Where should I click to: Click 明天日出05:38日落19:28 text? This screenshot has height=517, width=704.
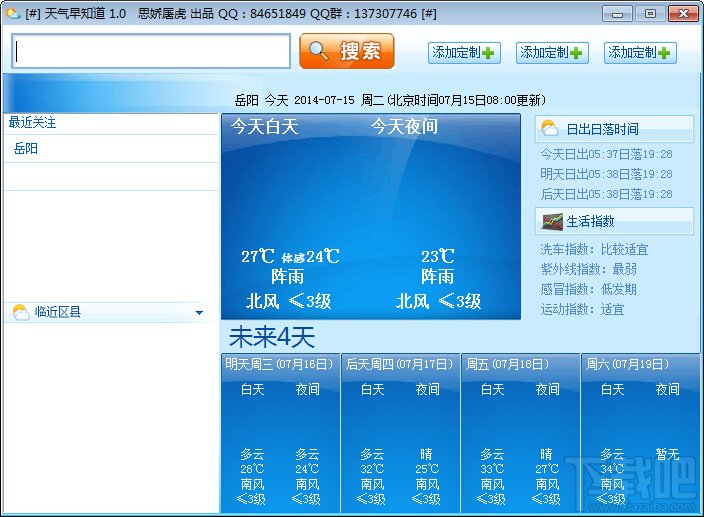[606, 174]
